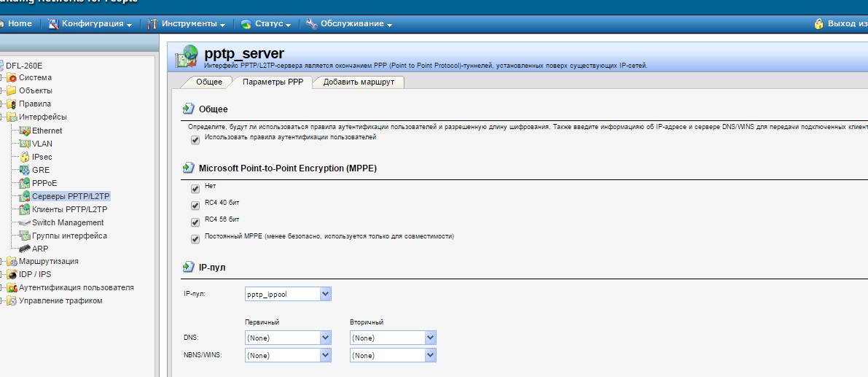The width and height of the screenshot is (868, 377).
Task: Toggle the RC4 56 бит checkbox
Action: [x=195, y=222]
